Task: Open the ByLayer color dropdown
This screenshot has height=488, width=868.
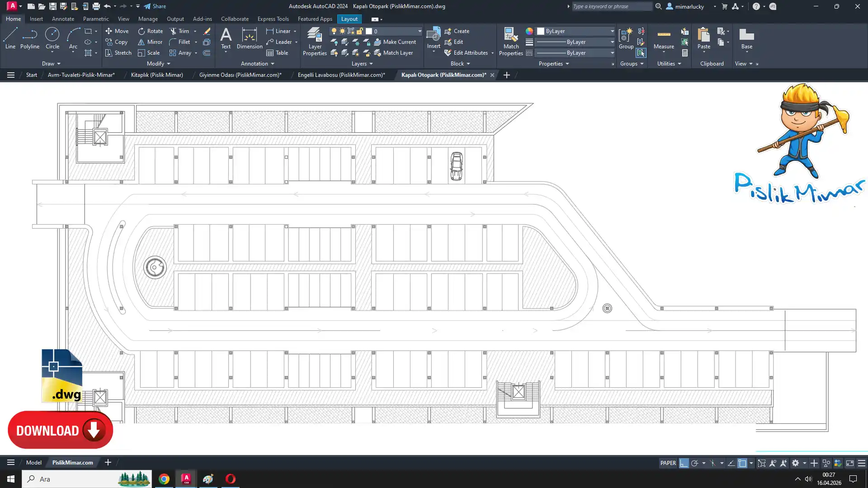Action: tap(612, 31)
